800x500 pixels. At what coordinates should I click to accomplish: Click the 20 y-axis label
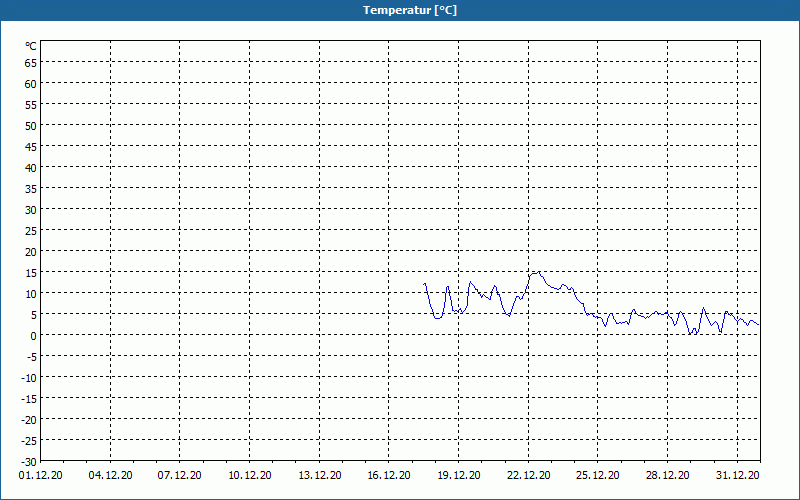coord(31,252)
